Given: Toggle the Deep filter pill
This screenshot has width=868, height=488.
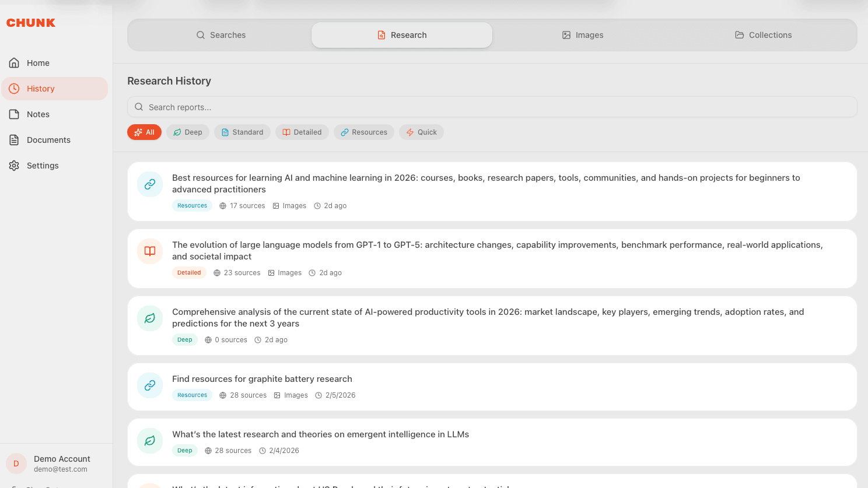Looking at the screenshot, I should click(187, 132).
